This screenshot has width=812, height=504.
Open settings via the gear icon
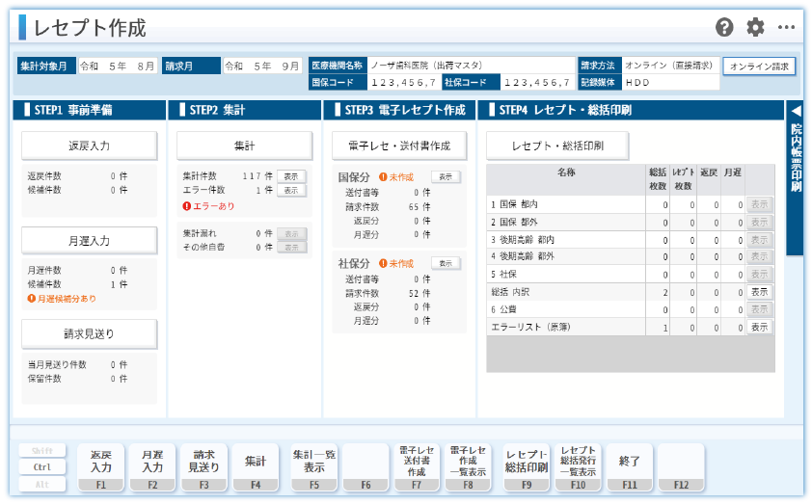[754, 28]
